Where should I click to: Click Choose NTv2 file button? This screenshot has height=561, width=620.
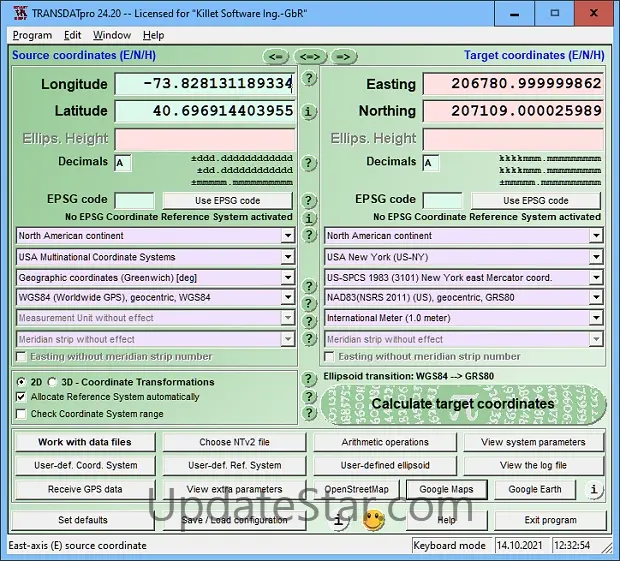[234, 442]
